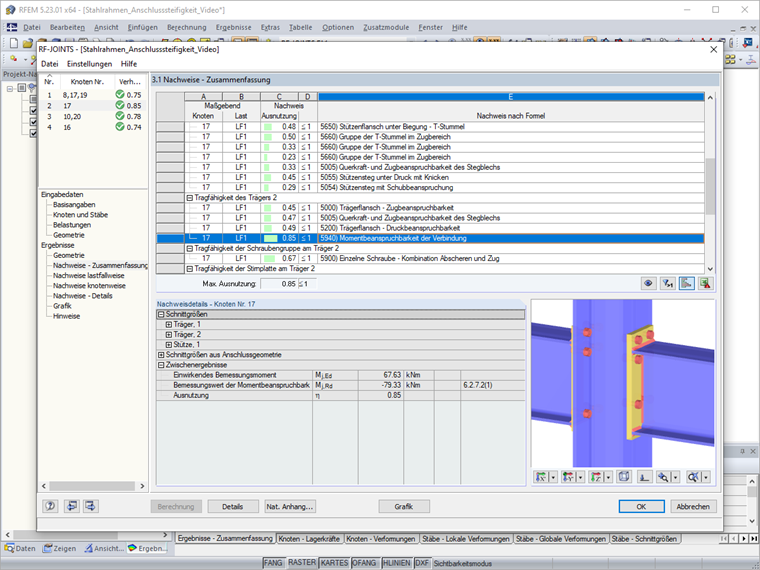This screenshot has width=760, height=570.
Task: Click the Grafik button
Action: tap(404, 507)
